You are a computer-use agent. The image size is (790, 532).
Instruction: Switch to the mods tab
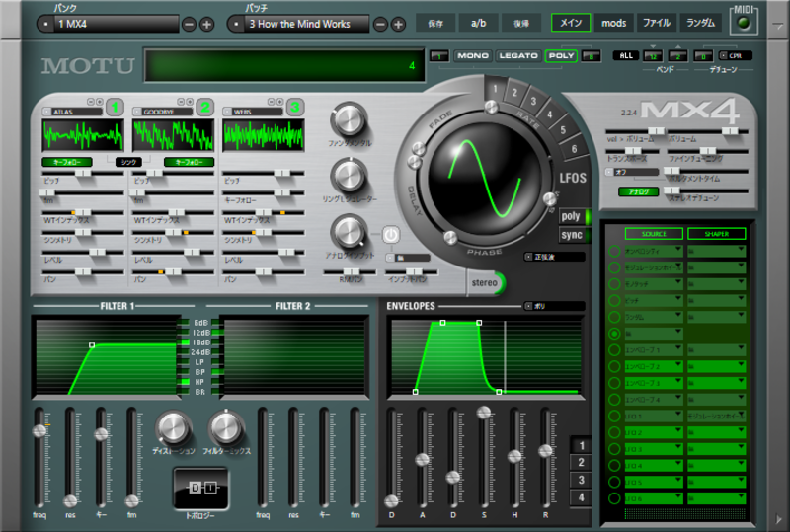(x=613, y=23)
